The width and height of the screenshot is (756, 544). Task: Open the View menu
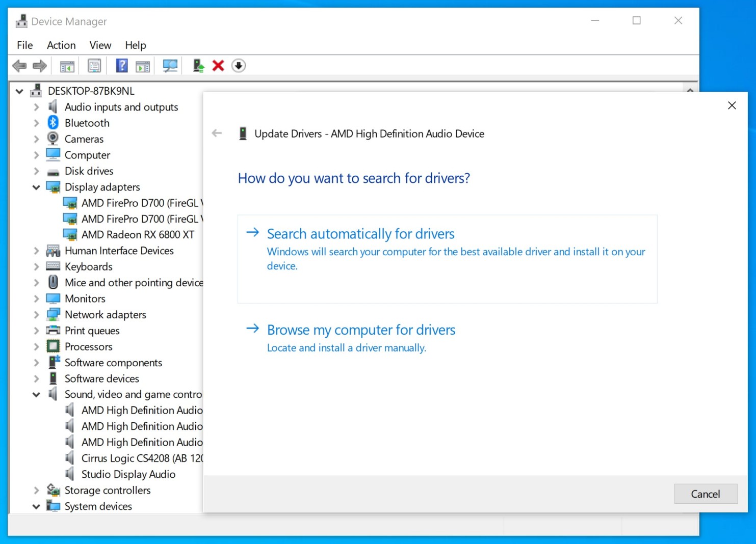pyautogui.click(x=100, y=45)
